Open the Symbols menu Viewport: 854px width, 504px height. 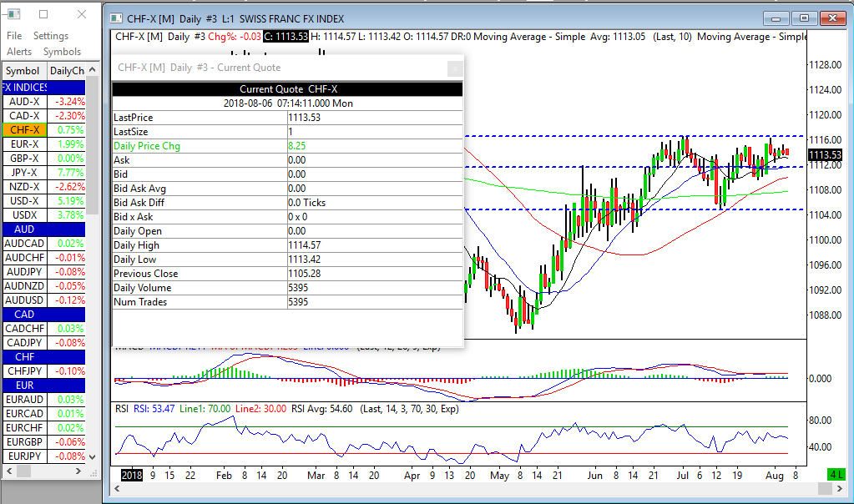coord(63,52)
